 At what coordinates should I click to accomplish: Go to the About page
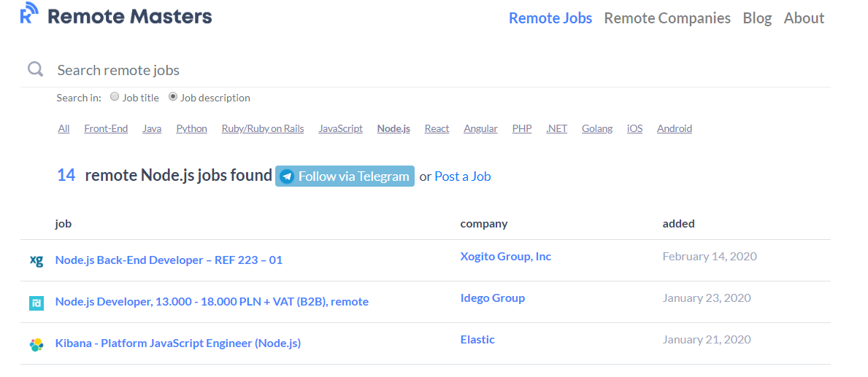(x=804, y=18)
